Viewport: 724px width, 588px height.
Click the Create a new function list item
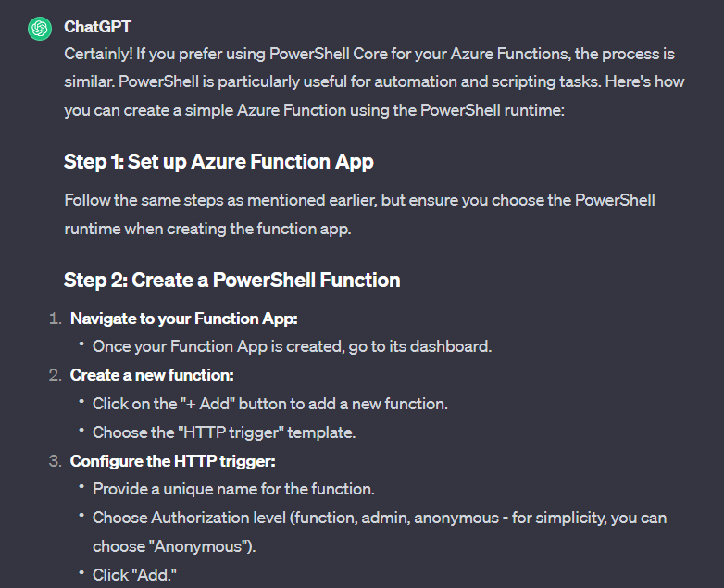pos(152,375)
